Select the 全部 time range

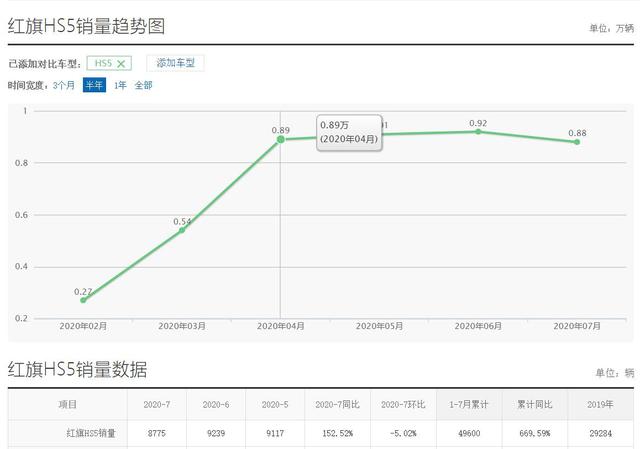tap(143, 85)
